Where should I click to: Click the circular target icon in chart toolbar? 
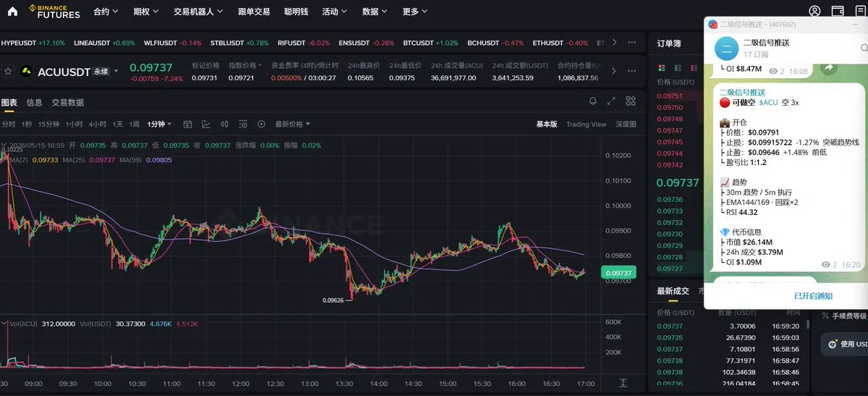[261, 124]
